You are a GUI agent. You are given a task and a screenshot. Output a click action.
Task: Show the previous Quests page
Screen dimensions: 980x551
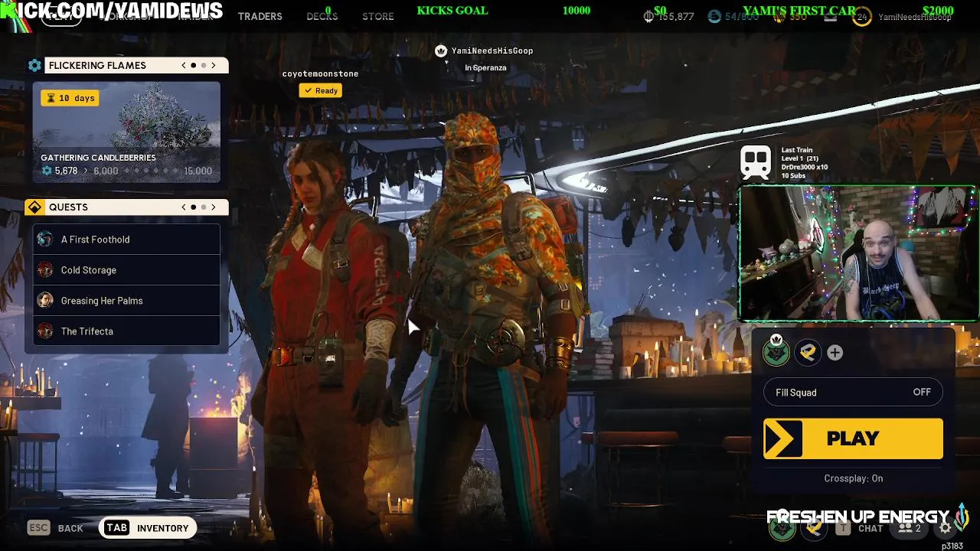click(x=184, y=207)
